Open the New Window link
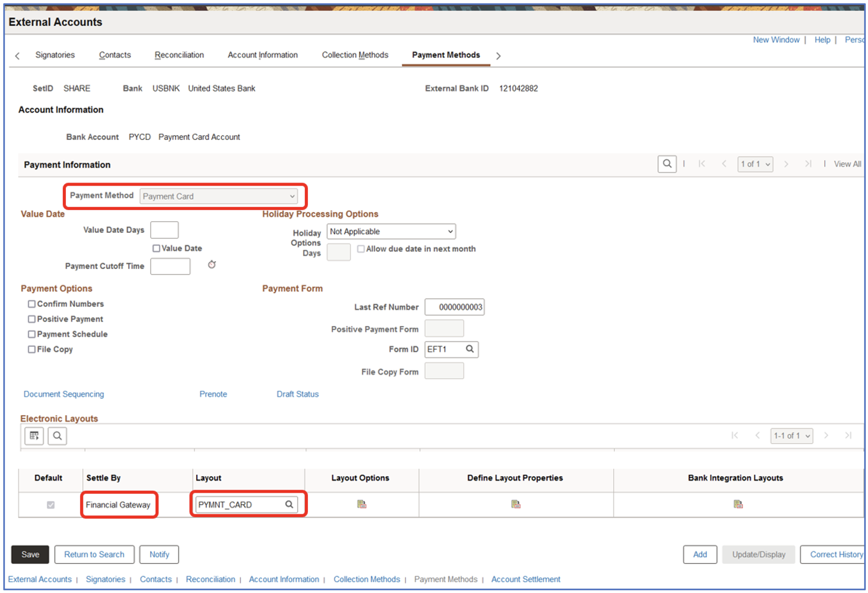The width and height of the screenshot is (868, 593). pos(776,40)
